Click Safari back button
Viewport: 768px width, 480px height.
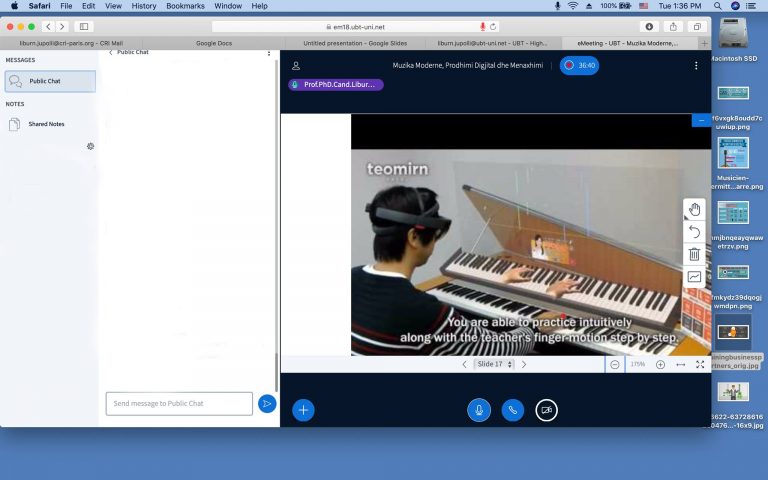click(48, 26)
